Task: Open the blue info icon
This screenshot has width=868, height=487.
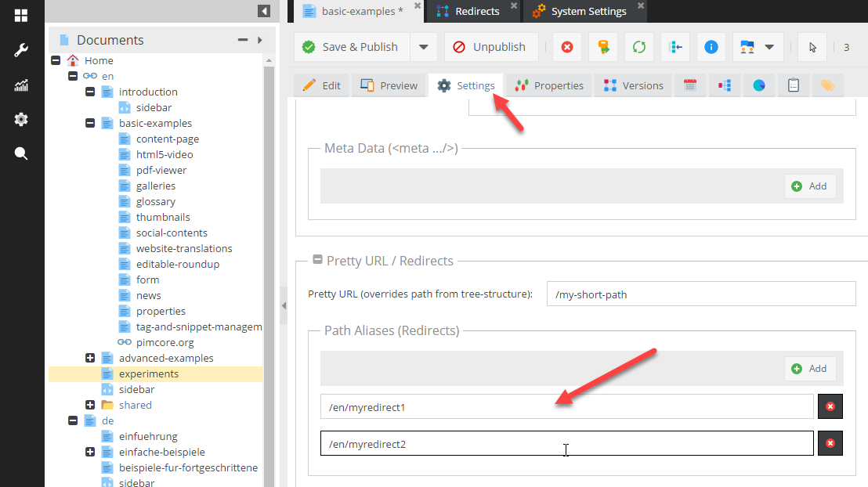Action: pyautogui.click(x=711, y=47)
